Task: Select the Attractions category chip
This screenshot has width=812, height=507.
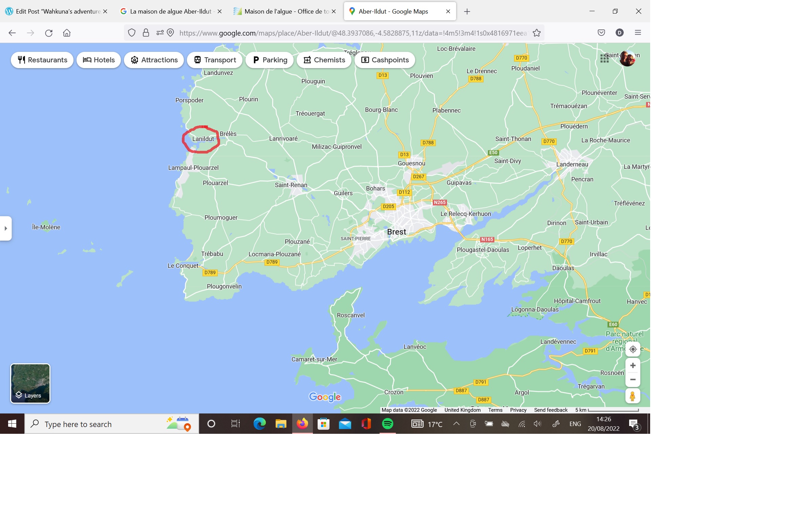Action: click(x=154, y=60)
